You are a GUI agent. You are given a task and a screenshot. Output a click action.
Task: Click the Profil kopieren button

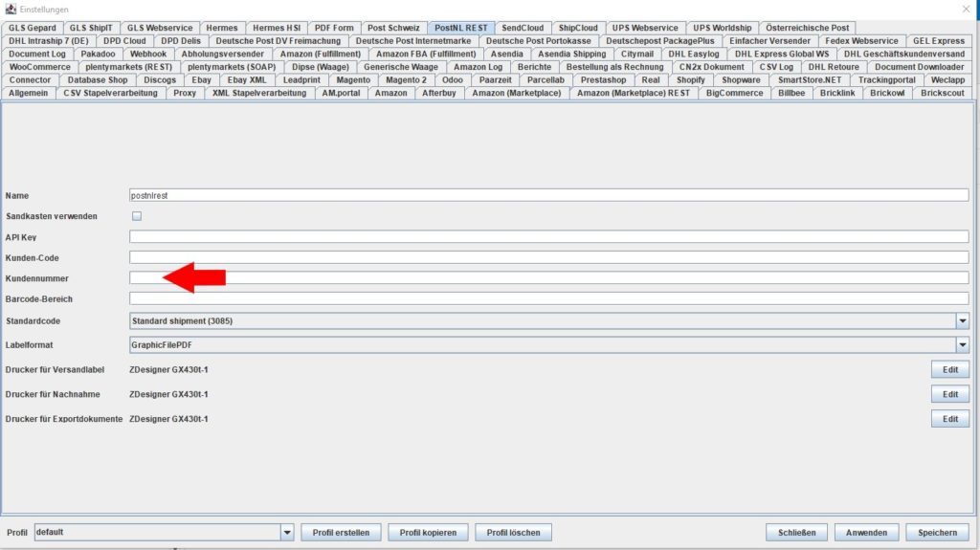428,533
